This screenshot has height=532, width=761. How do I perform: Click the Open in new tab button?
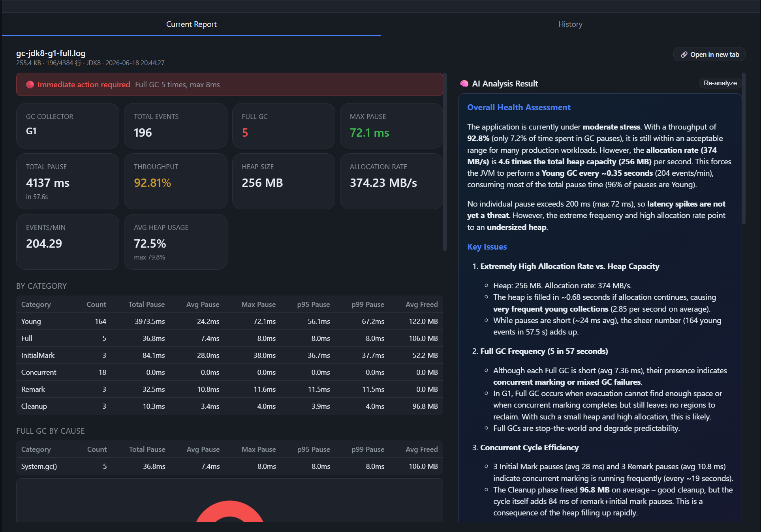709,55
